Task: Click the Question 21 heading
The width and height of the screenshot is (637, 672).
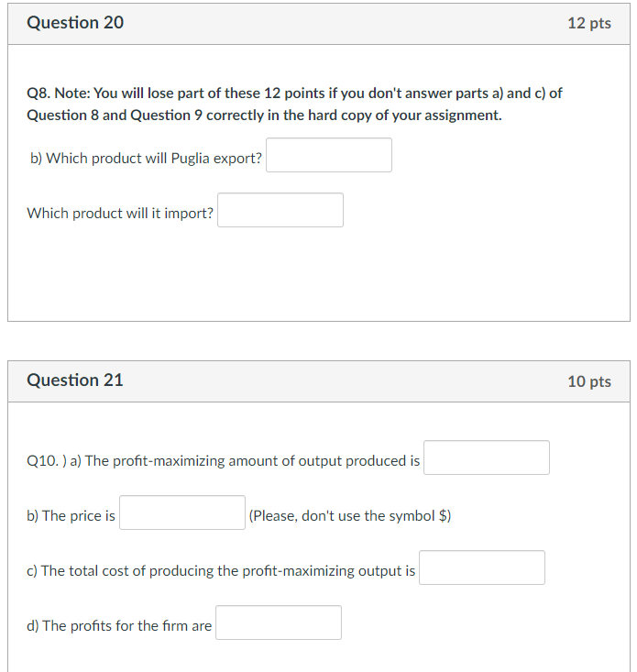Action: click(x=75, y=380)
